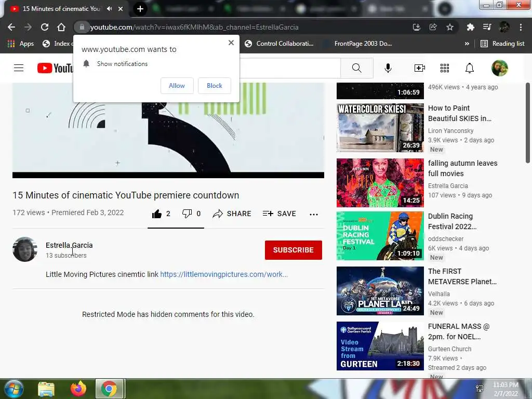Open more actions ellipsis under video

pos(313,214)
